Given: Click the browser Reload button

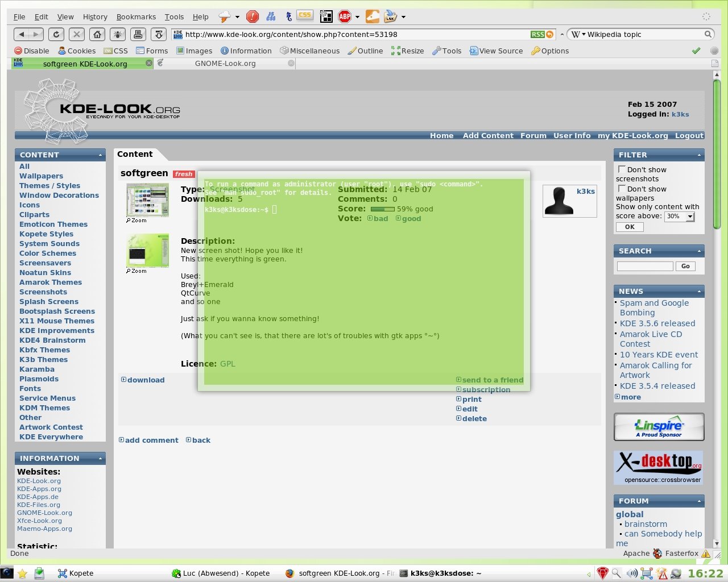Looking at the screenshot, I should [x=56, y=34].
